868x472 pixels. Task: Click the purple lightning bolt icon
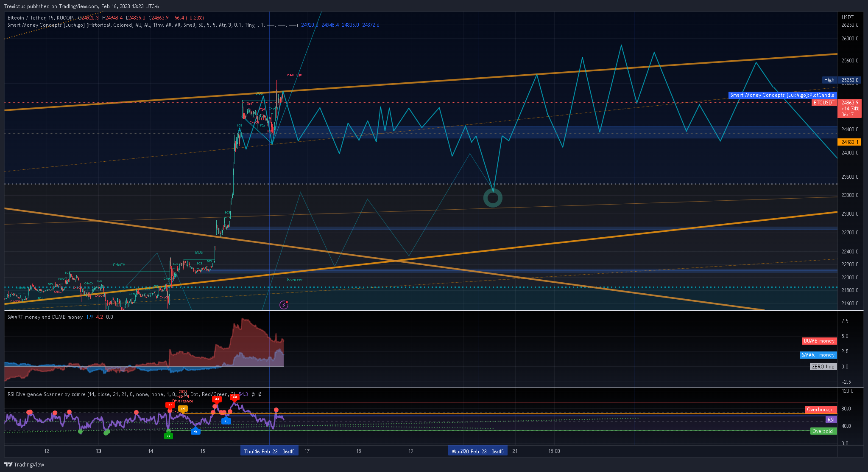click(284, 305)
